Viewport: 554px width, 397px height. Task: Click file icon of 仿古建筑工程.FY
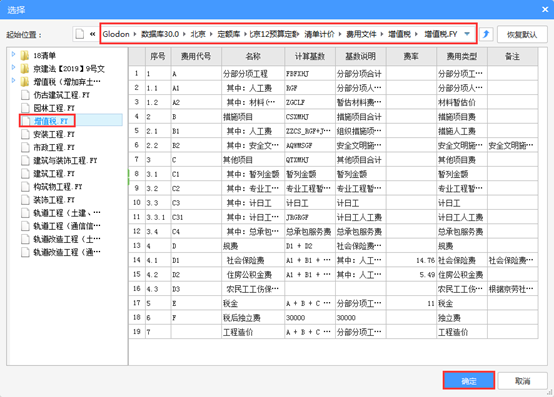(x=25, y=95)
